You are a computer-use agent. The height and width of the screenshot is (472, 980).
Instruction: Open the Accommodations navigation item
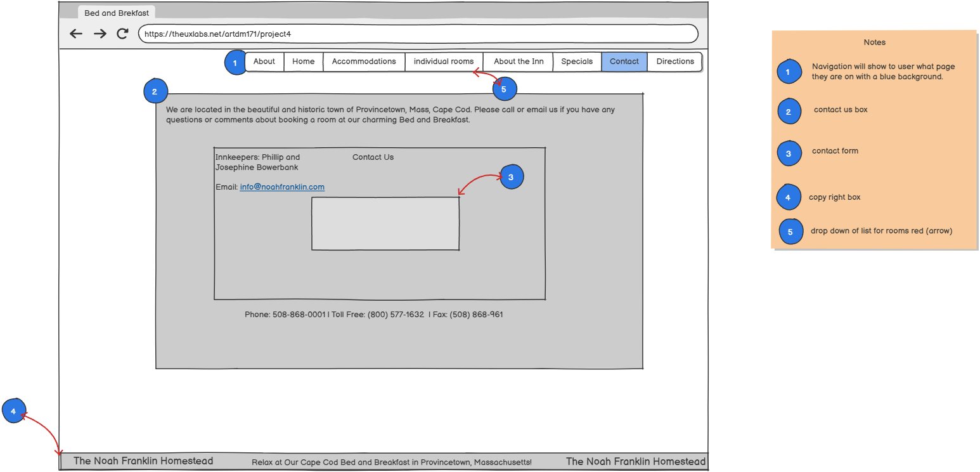(x=364, y=62)
